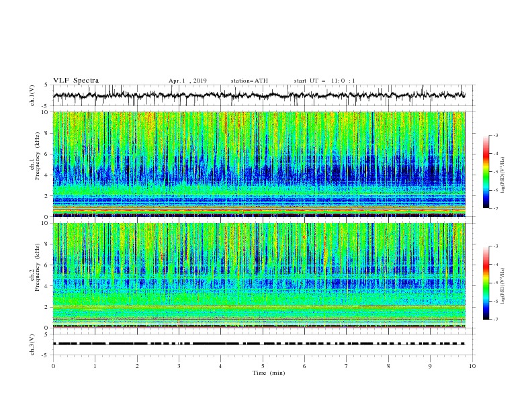Click the time axis tick label "2"

(x=137, y=366)
